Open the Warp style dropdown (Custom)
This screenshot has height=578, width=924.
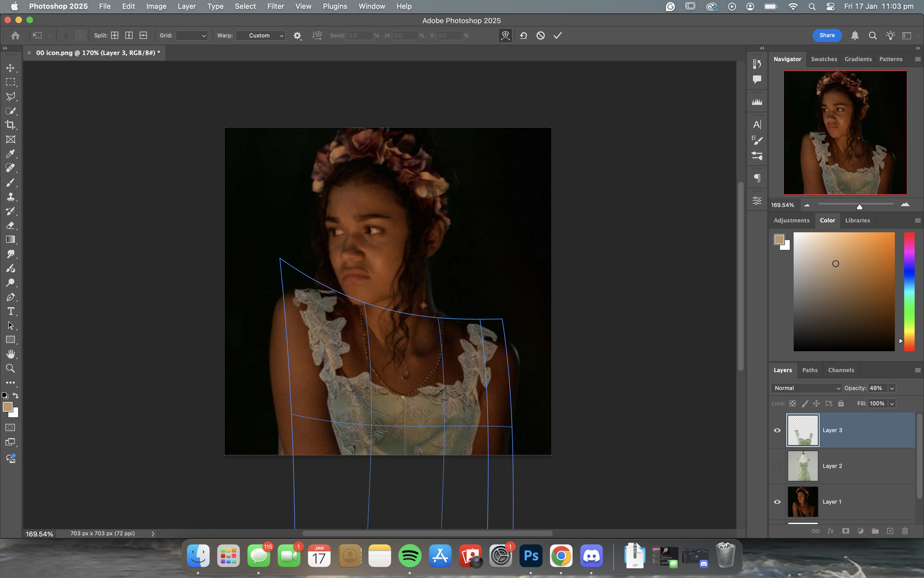pyautogui.click(x=261, y=36)
